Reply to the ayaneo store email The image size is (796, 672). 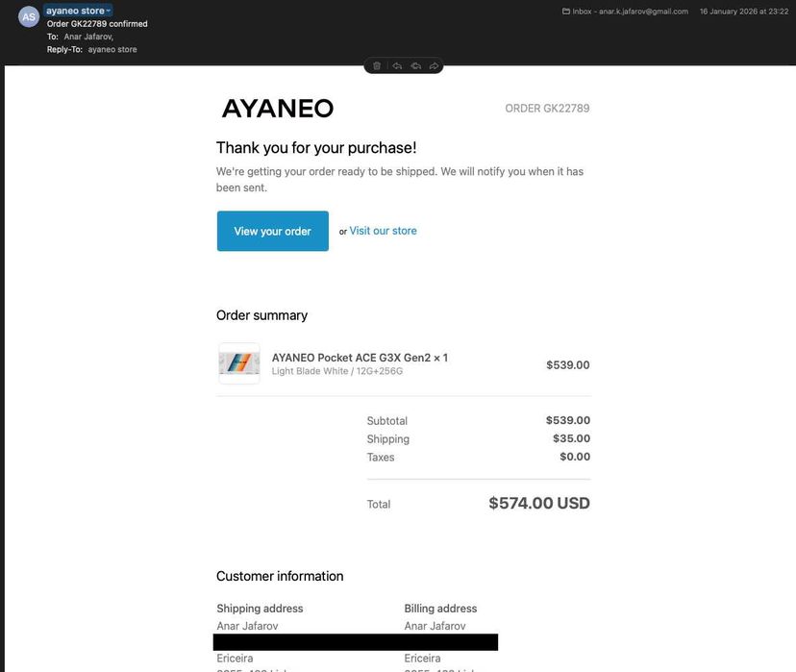(397, 66)
